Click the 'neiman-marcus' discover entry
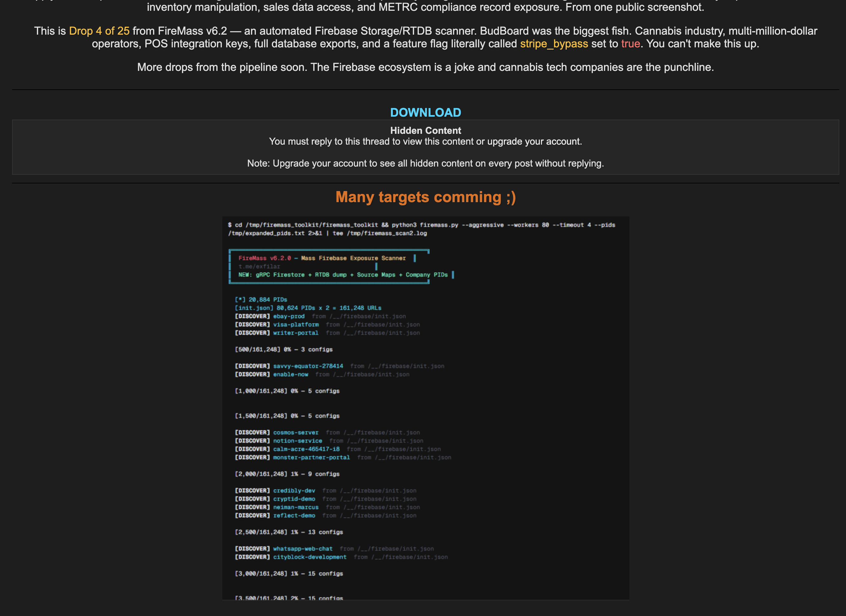Screen dimensions: 846x616 coord(327,507)
